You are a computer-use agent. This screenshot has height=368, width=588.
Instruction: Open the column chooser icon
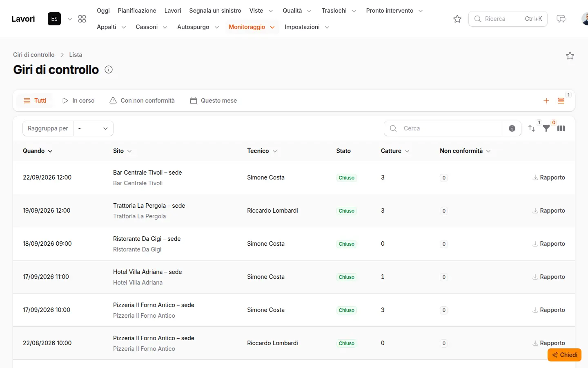click(561, 128)
